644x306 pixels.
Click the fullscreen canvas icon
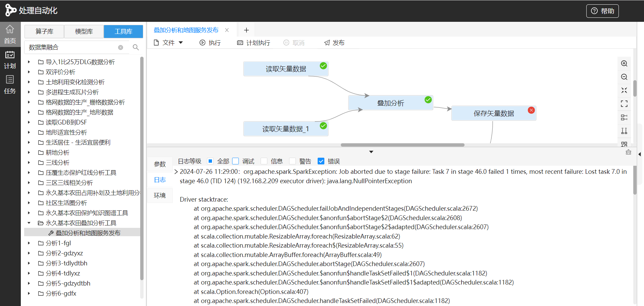click(x=624, y=104)
